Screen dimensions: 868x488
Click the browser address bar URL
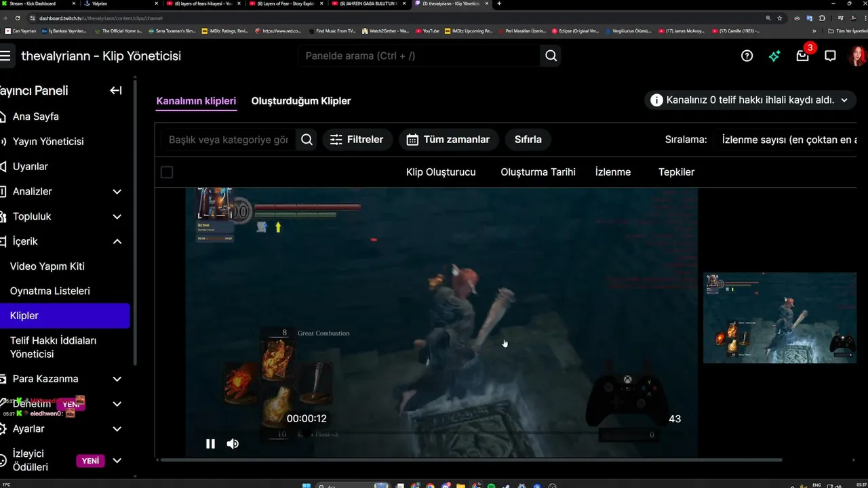[100, 18]
